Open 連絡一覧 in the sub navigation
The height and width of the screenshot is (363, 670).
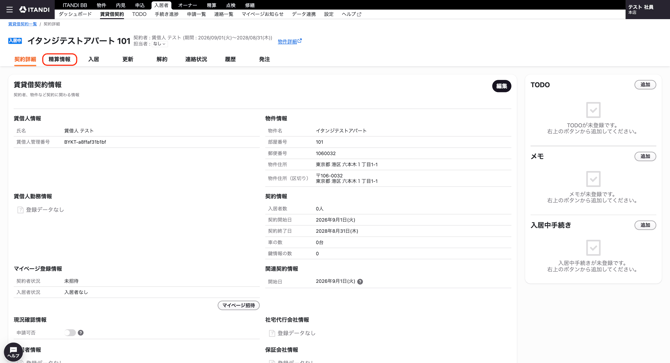(x=223, y=14)
